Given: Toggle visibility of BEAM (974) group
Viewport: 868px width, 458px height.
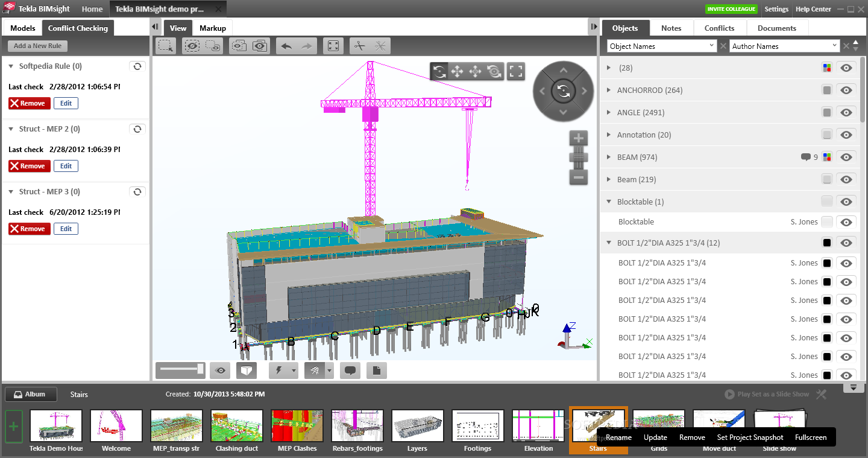Looking at the screenshot, I should point(846,157).
